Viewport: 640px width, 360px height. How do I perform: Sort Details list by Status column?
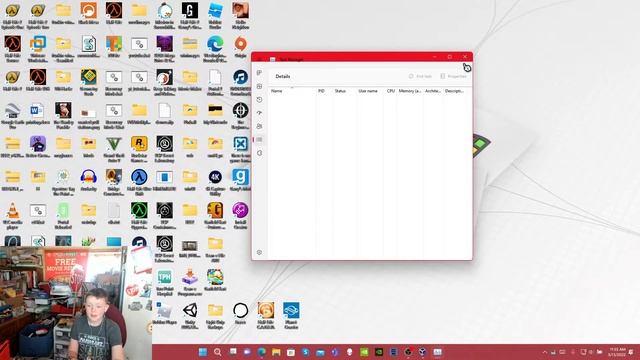344,91
